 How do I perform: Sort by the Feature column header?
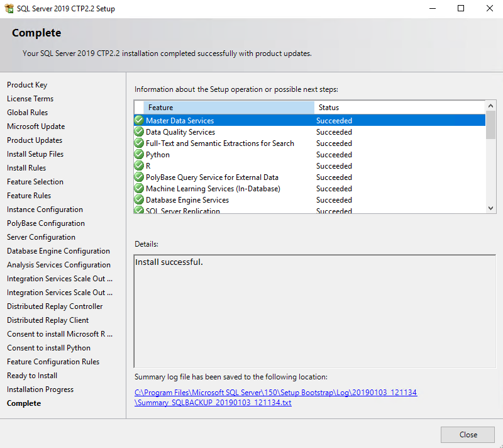coord(229,108)
